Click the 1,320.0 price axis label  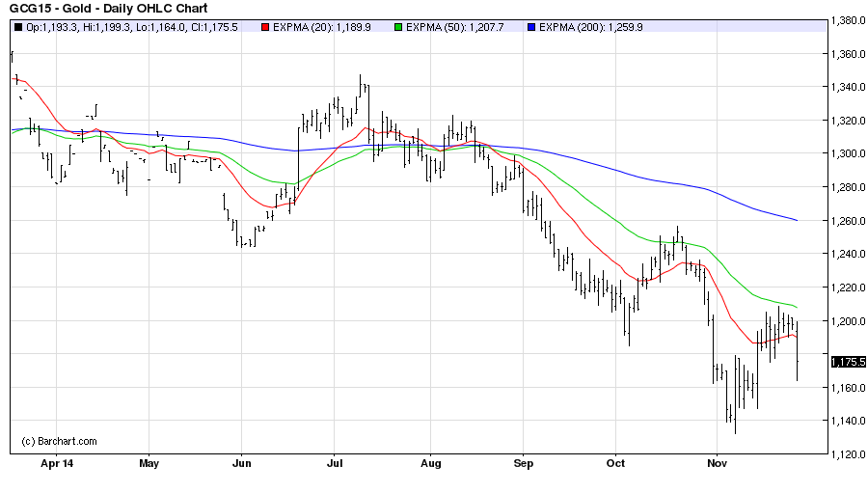tap(848, 121)
